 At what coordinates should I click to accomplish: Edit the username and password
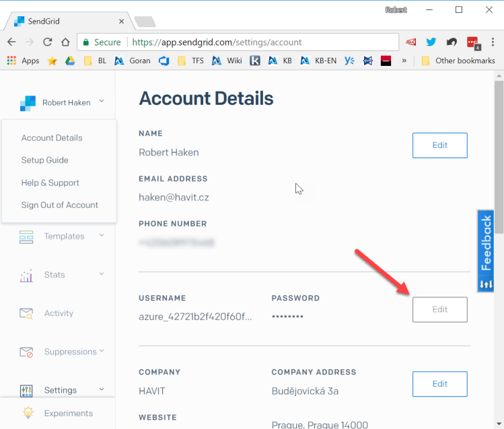point(439,309)
